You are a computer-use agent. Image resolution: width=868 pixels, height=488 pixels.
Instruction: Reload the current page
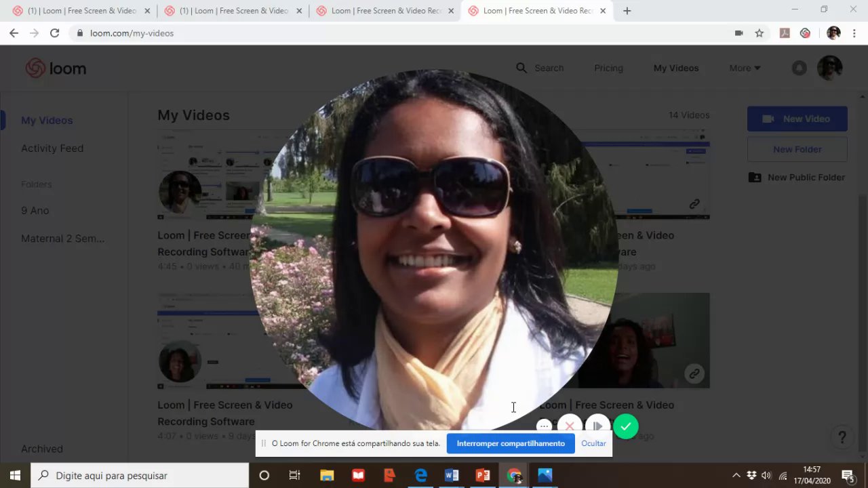[54, 33]
